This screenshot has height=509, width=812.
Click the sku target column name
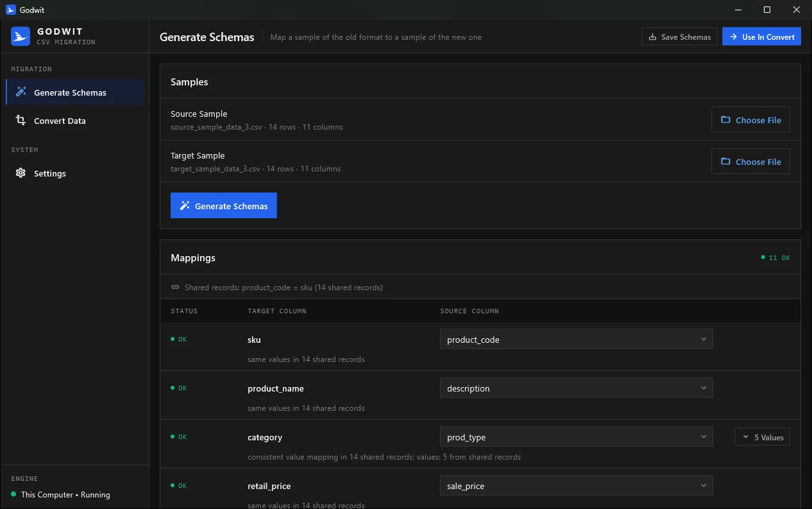tap(254, 340)
